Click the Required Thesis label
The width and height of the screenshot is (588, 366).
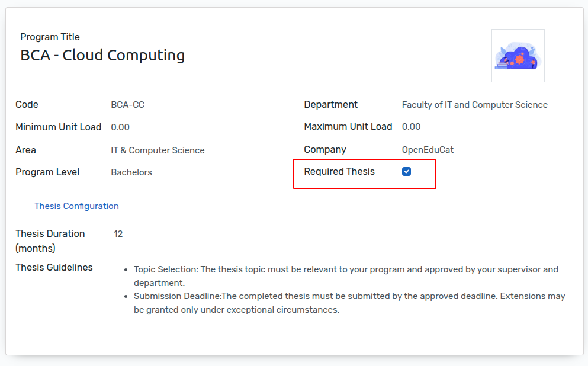pos(339,171)
